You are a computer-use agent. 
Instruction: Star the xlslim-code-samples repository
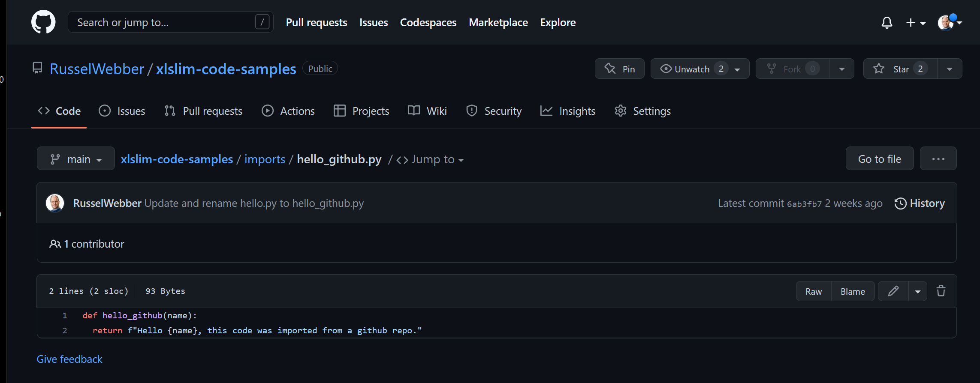(900, 69)
